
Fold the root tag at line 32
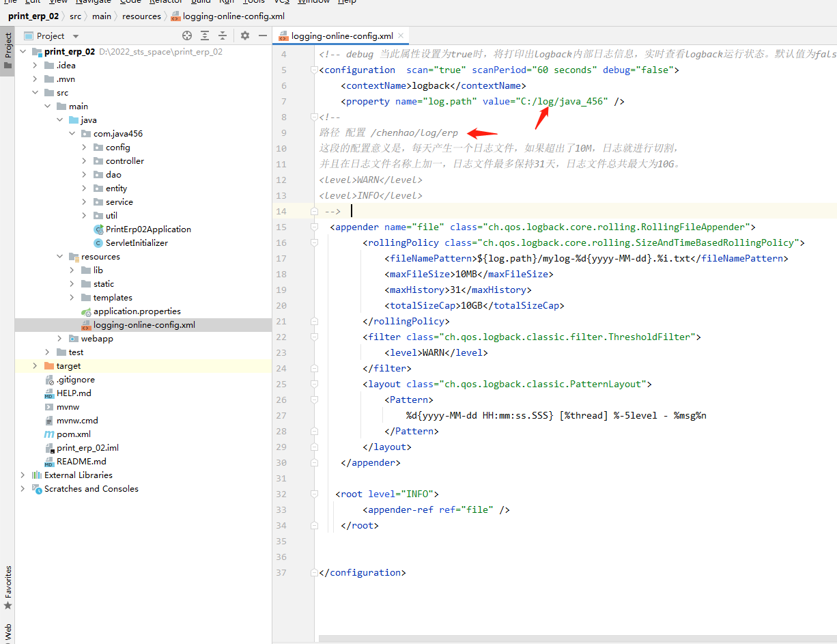314,494
